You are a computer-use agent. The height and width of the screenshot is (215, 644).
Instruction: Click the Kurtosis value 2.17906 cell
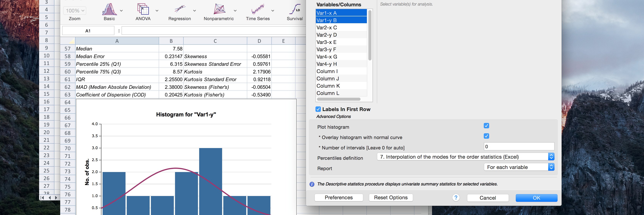coord(259,72)
